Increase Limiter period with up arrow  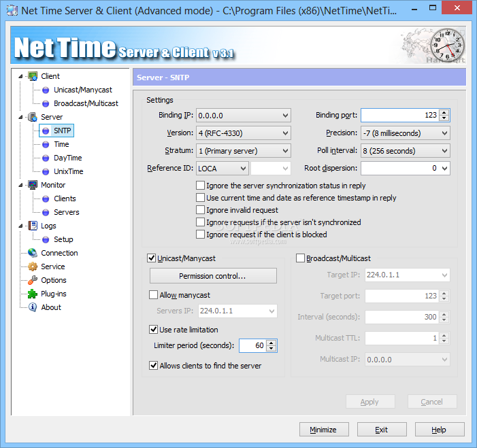pos(272,343)
